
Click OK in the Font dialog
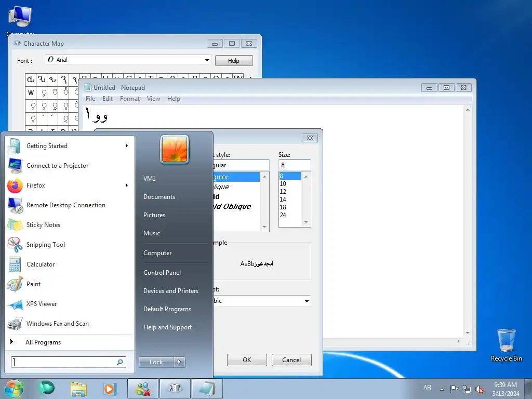[x=247, y=360]
